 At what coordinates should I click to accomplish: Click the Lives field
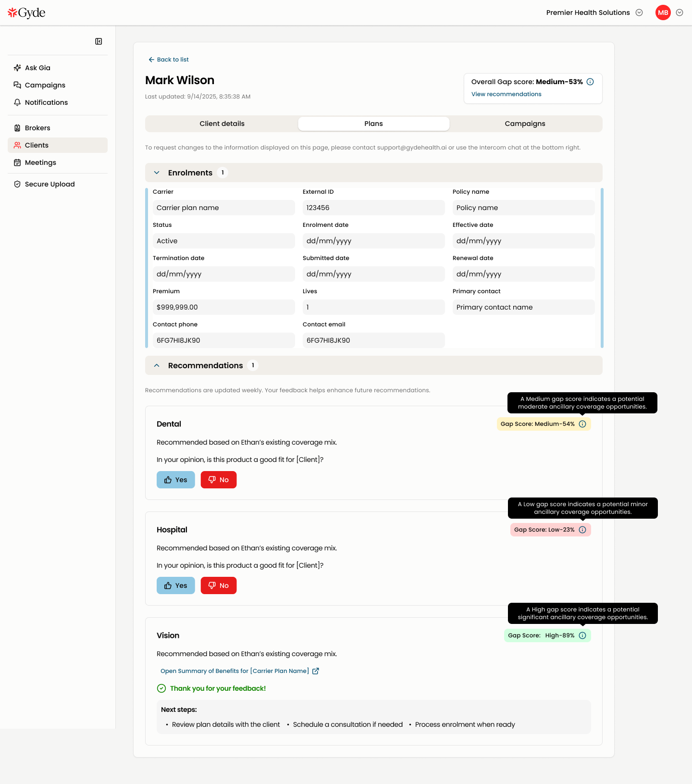(x=374, y=307)
